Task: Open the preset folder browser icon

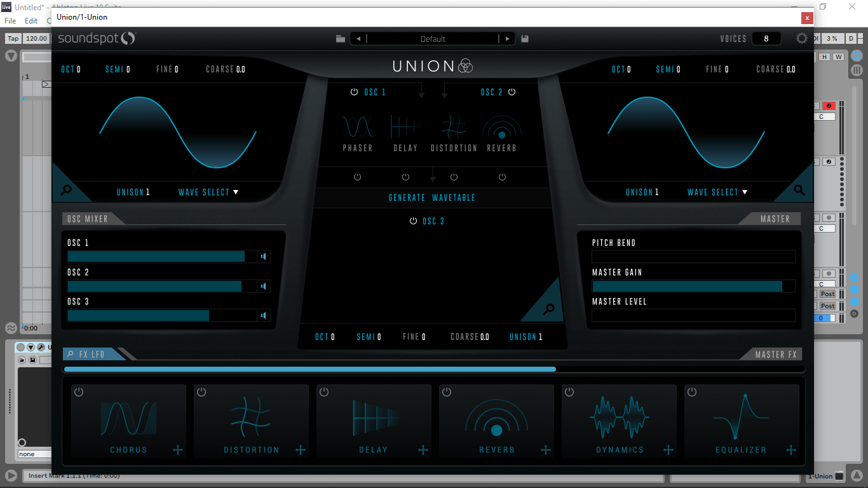Action: [x=341, y=39]
